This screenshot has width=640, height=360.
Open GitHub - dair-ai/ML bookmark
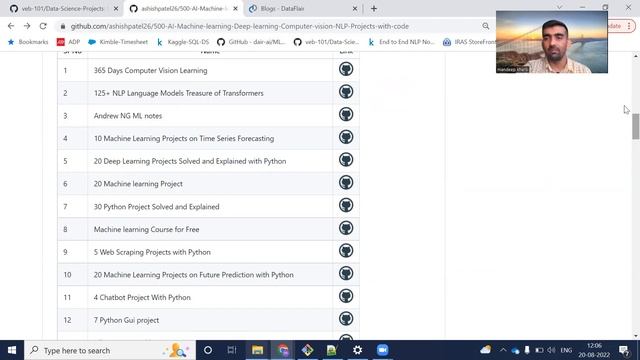click(x=251, y=42)
